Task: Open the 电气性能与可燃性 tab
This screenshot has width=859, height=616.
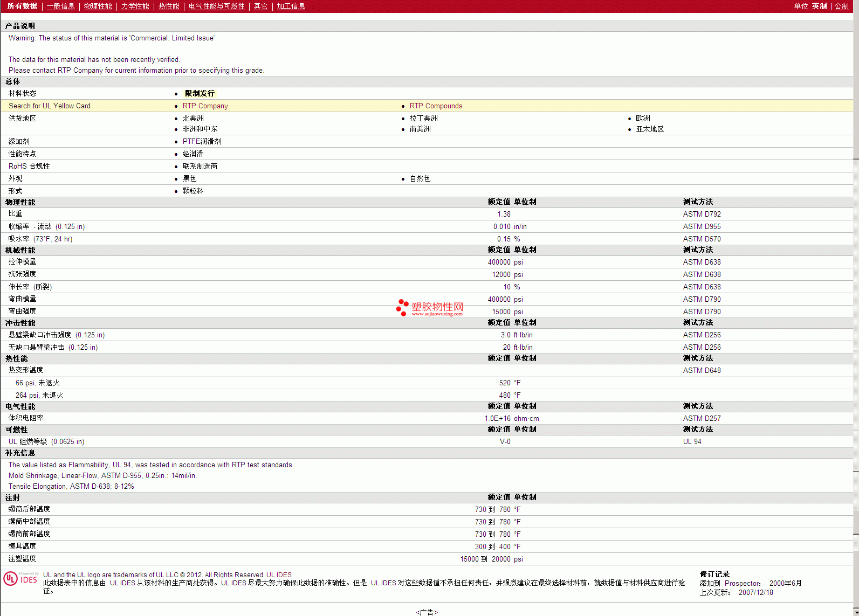Action: coord(216,6)
